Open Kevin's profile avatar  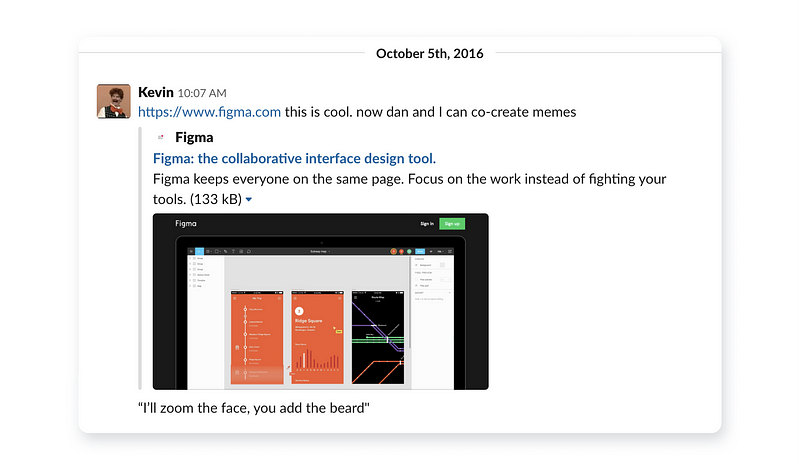(114, 102)
